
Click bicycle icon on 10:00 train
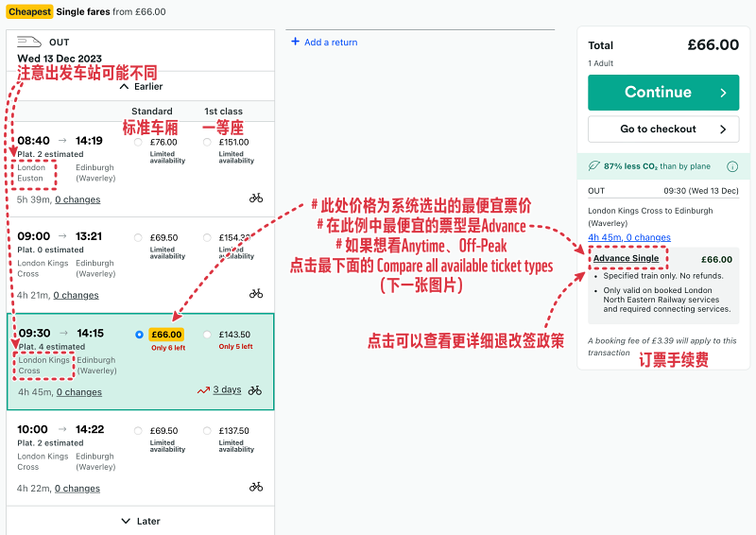click(256, 487)
